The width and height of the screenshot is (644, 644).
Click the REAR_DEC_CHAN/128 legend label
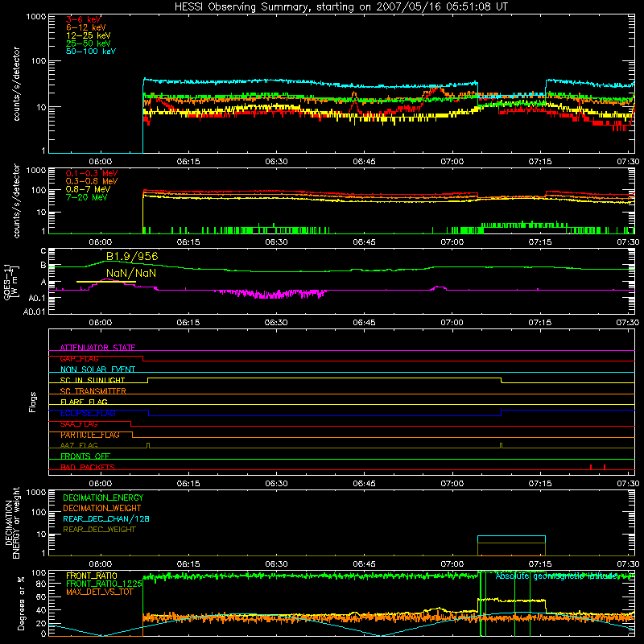[106, 518]
